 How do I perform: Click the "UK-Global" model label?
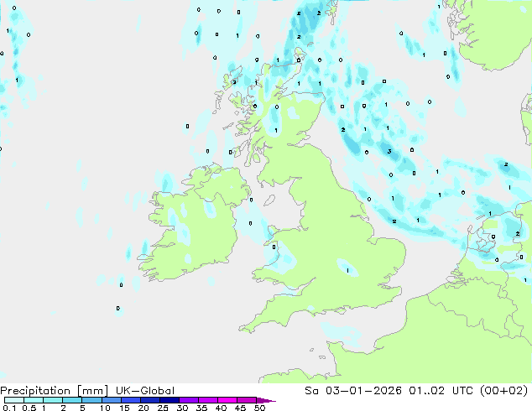(145, 391)
